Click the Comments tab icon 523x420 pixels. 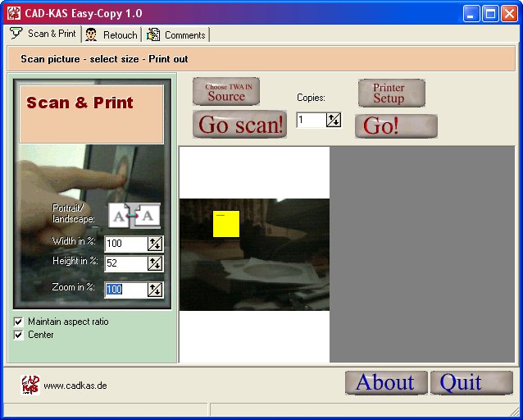pyautogui.click(x=153, y=34)
